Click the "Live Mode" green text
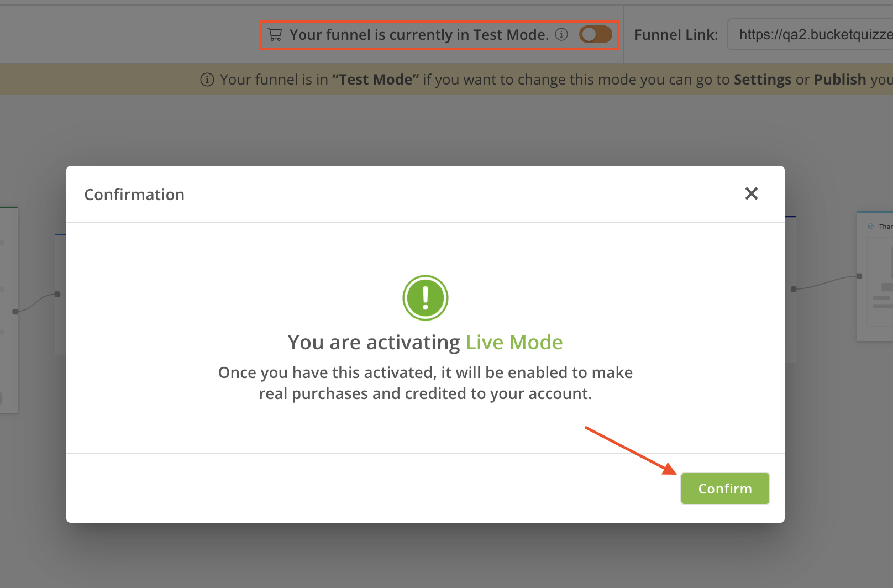This screenshot has height=588, width=893. tap(514, 342)
